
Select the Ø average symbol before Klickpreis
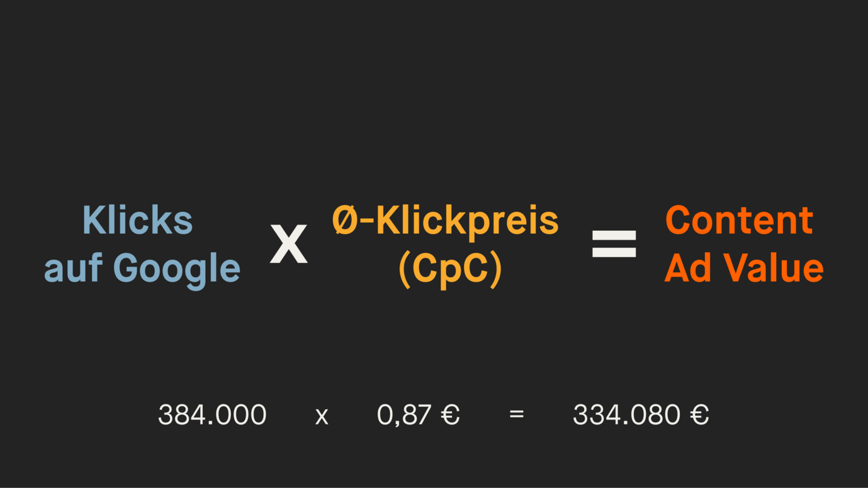345,220
